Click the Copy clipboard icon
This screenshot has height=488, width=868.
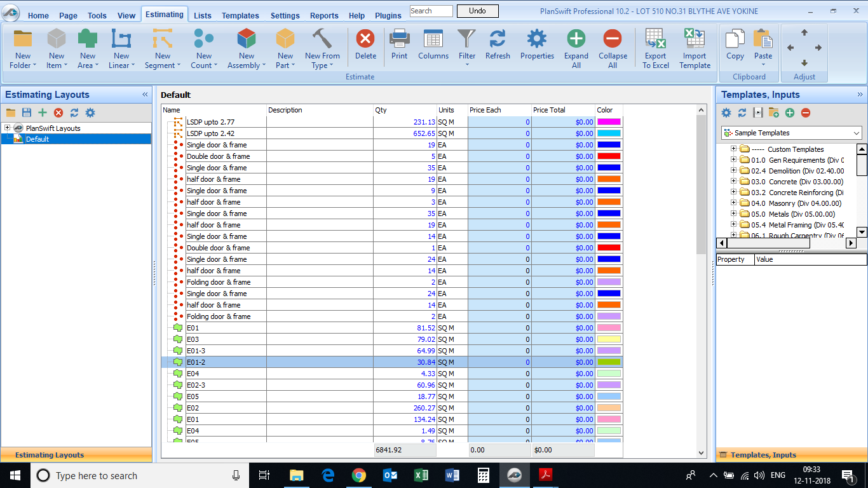[735, 39]
